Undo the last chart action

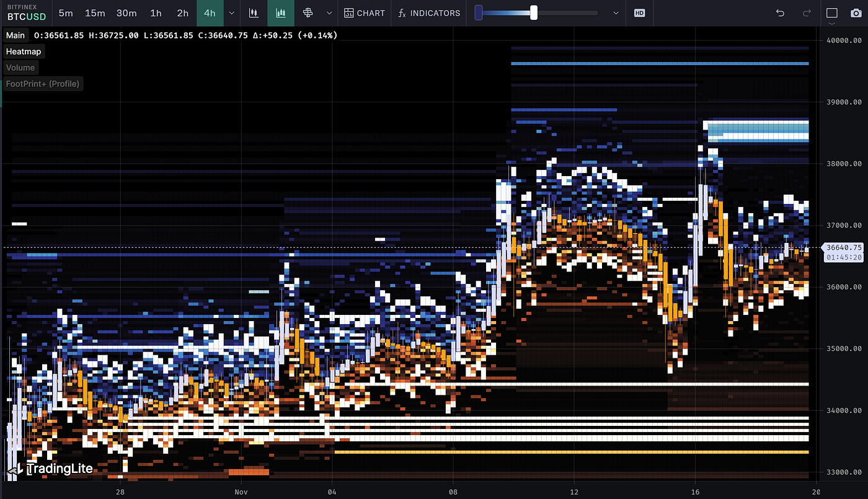tap(781, 13)
